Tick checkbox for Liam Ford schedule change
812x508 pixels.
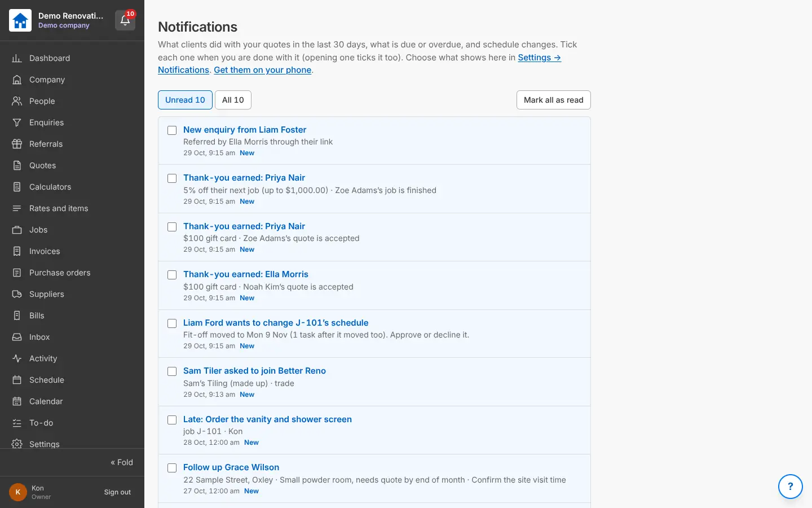click(x=172, y=323)
